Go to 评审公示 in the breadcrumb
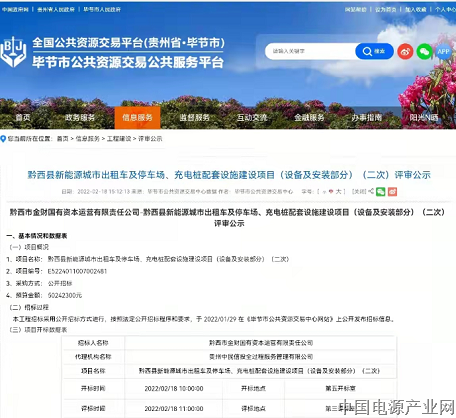Screen dimensions: 456x418 (150, 139)
